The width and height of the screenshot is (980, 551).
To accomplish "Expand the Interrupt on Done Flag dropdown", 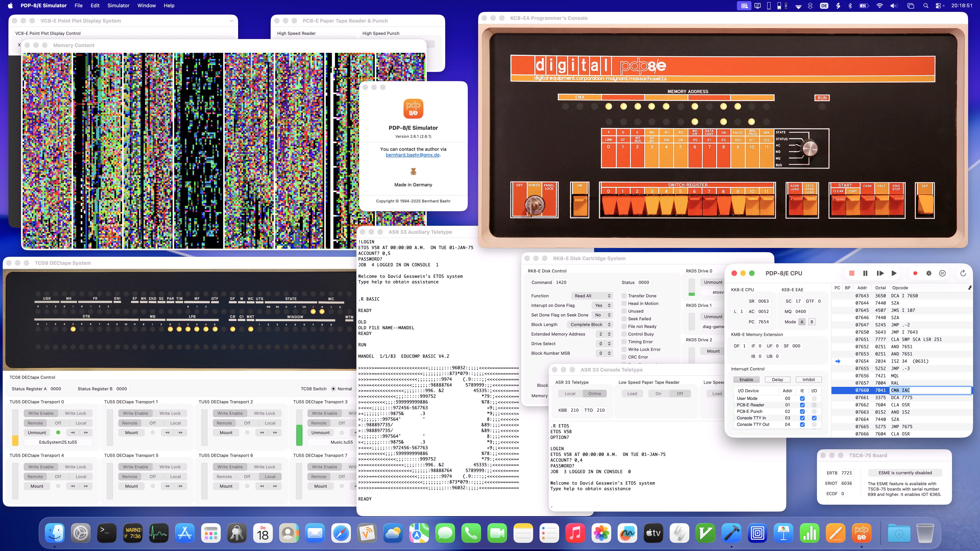I will tap(603, 305).
